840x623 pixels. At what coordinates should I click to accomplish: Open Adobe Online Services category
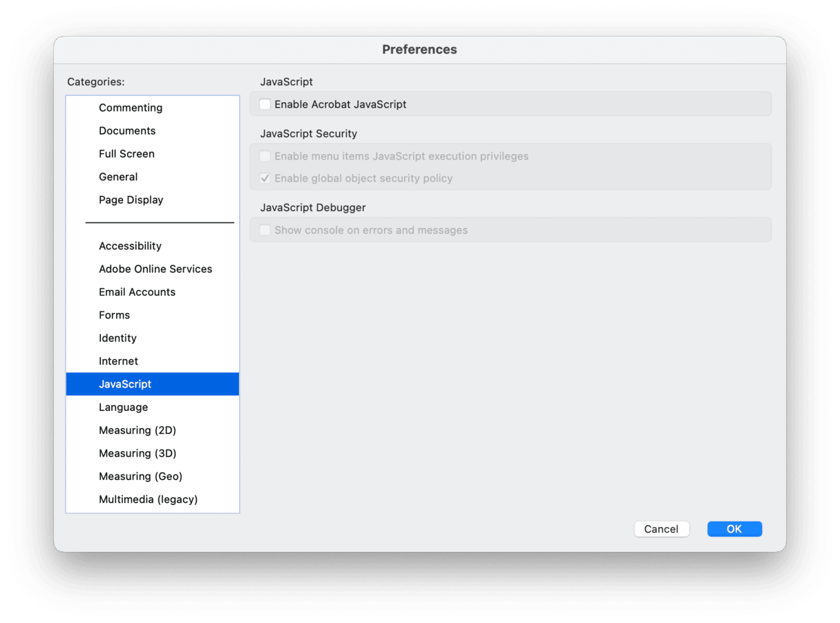pos(155,269)
